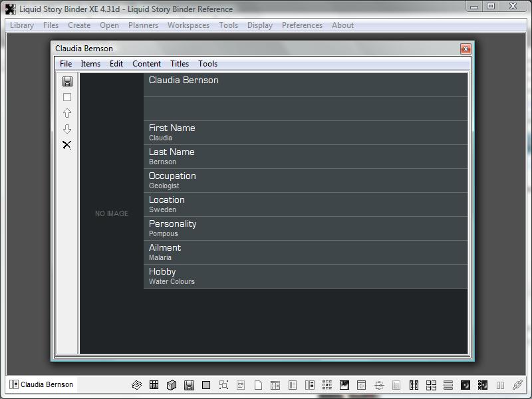Open the Items menu in dossier window
The width and height of the screenshot is (532, 399).
click(90, 64)
